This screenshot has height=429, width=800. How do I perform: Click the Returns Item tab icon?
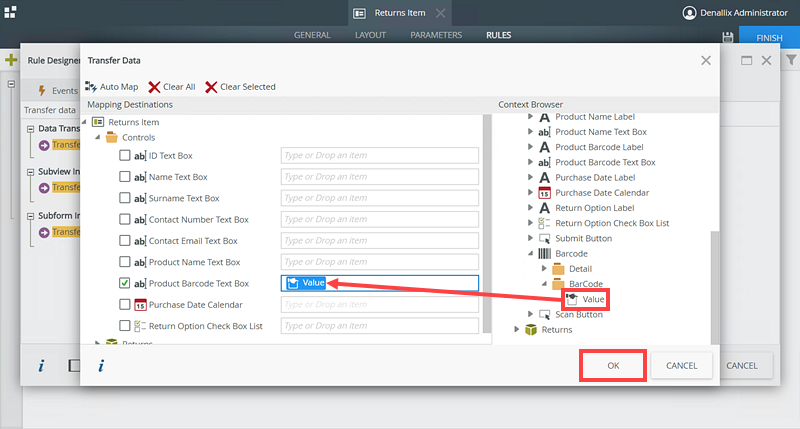tap(360, 13)
